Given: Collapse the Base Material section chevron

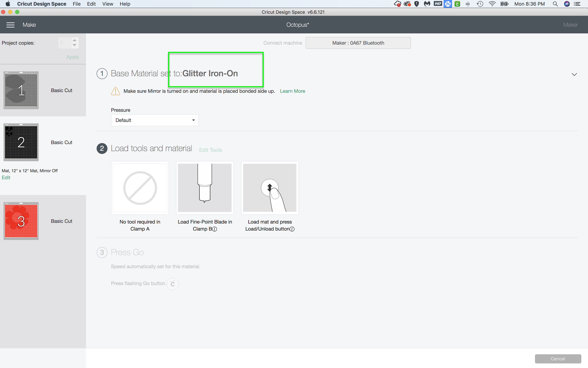Looking at the screenshot, I should (x=574, y=75).
